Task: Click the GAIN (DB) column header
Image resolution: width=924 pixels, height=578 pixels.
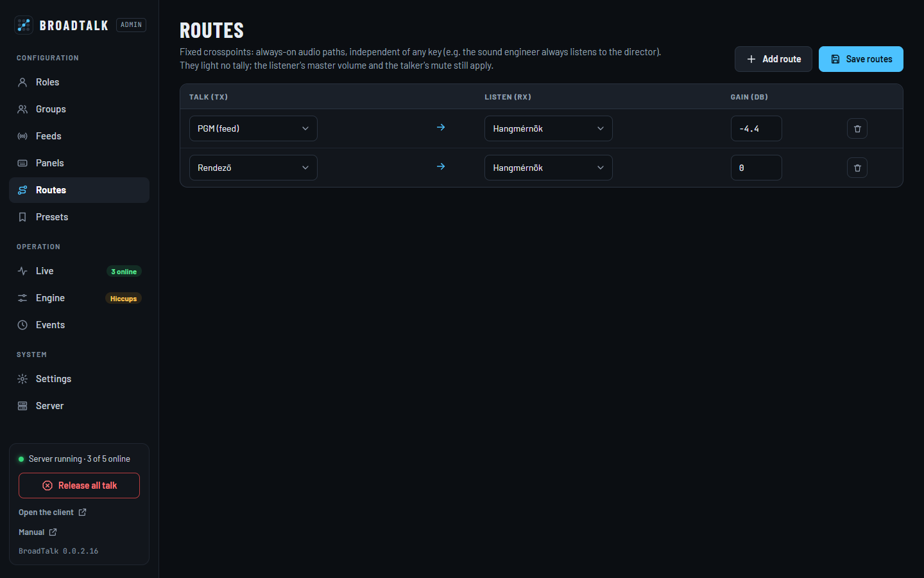Action: [x=749, y=97]
